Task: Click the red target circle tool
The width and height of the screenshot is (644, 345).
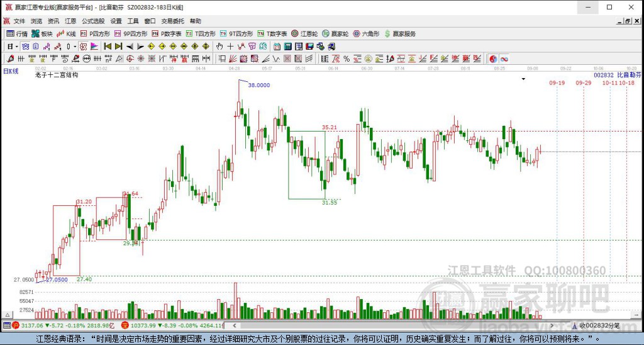Action: [x=130, y=59]
